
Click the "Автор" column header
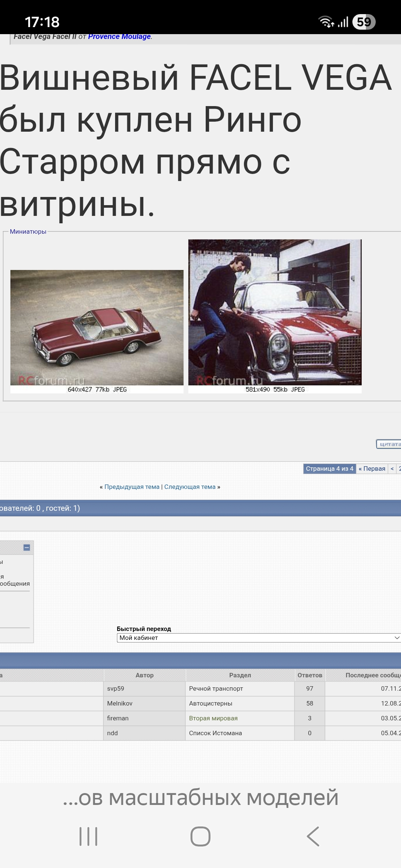coord(144,675)
